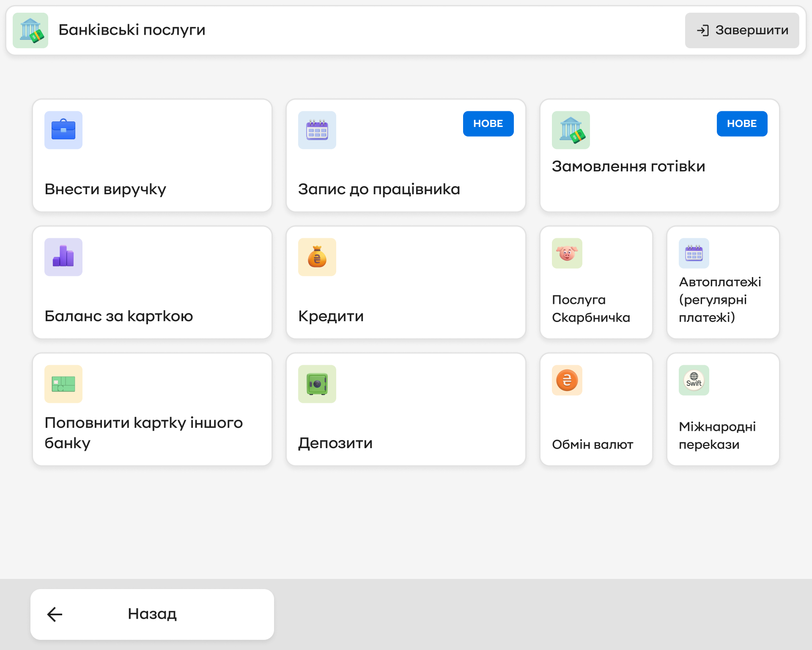Tap the piggy bank icon

click(567, 253)
